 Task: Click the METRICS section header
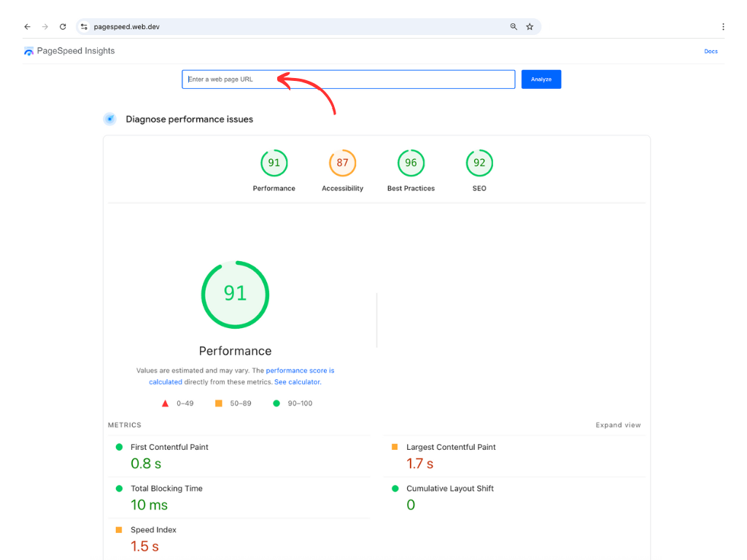tap(124, 425)
